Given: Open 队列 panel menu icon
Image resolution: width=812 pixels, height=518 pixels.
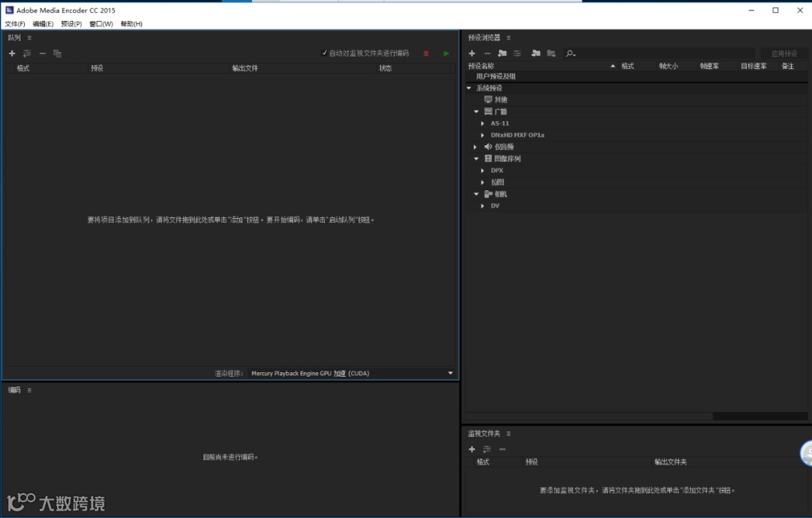Looking at the screenshot, I should 29,38.
